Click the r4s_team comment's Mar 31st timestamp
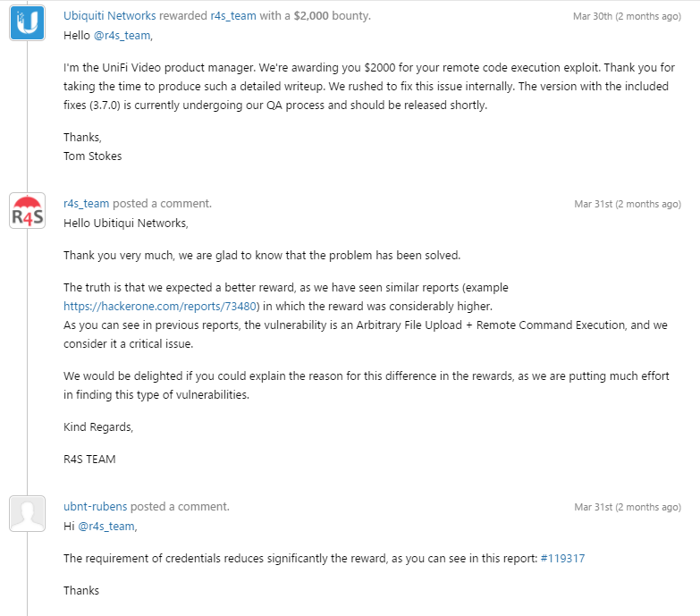This screenshot has width=700, height=616. coord(628,205)
